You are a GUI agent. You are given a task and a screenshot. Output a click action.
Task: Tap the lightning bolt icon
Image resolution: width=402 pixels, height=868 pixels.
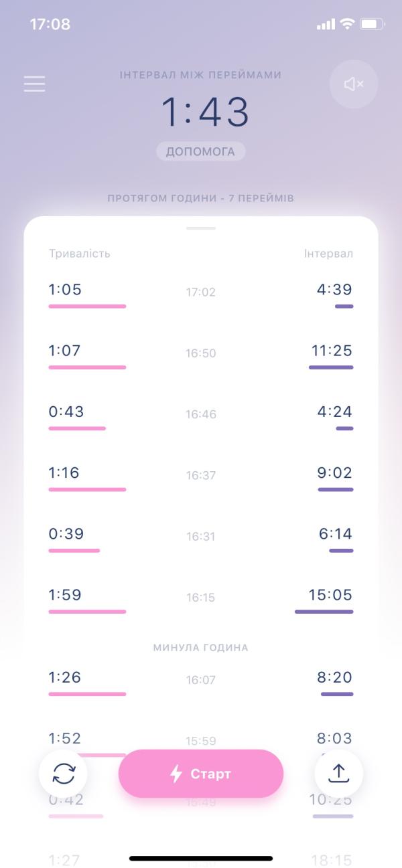[176, 774]
